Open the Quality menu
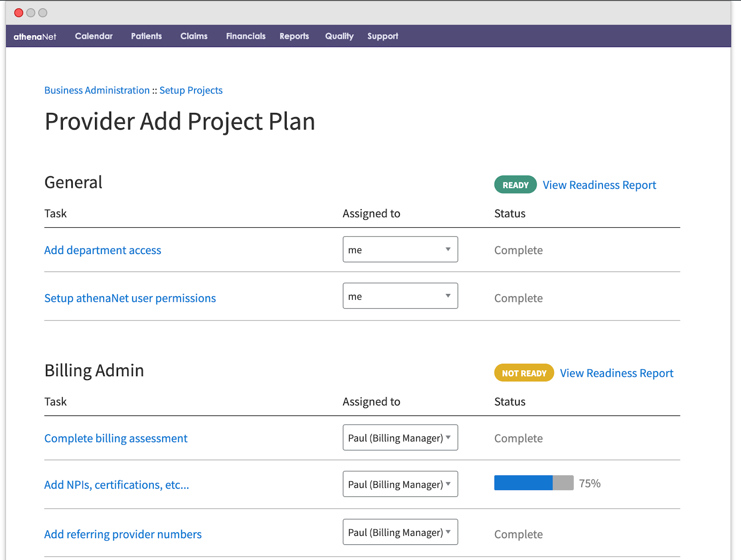Screen dimensions: 741x560 [339, 36]
